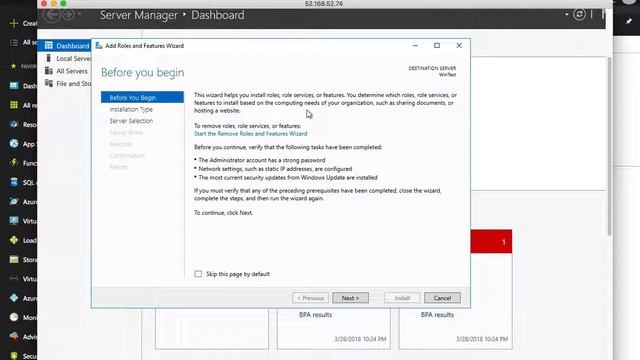Image resolution: width=640 pixels, height=360 pixels.
Task: Open the Function Apps lightning icon
Action: pyautogui.click(x=14, y=163)
